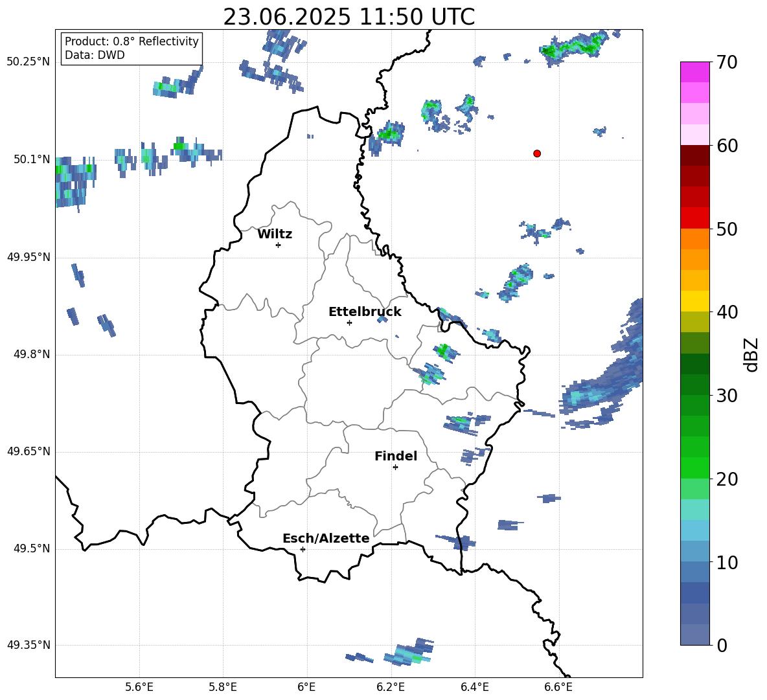The height and width of the screenshot is (700, 767).
Task: Click the cross marker below Wiltz label
Action: tap(279, 245)
